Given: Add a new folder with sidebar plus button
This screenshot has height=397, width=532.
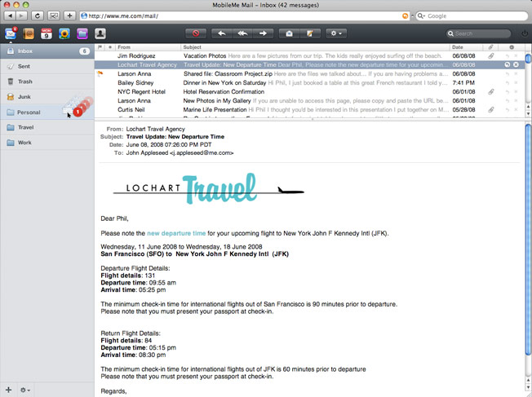Looking at the screenshot, I should [8, 390].
